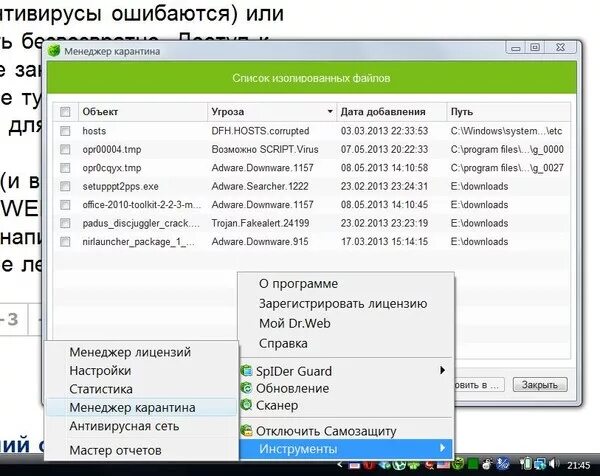Screen dimensions: 600x476
Task: Open Bluetooth tray icon
Action: click(x=503, y=464)
